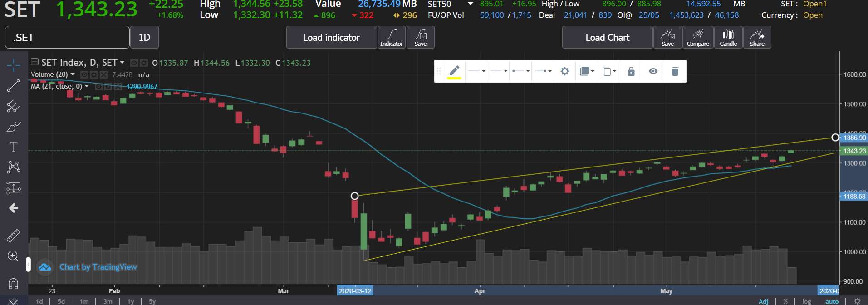Click the 1D interval button
This screenshot has width=868, height=305.
(x=144, y=37)
